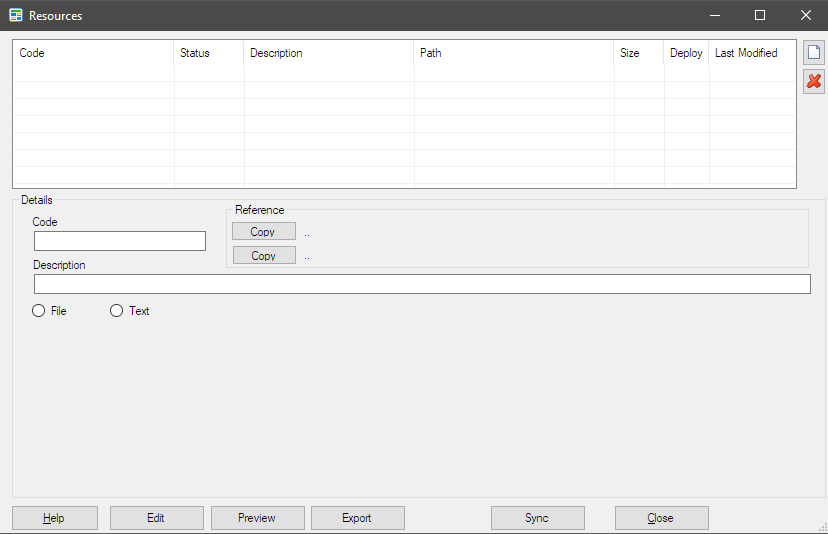
Task: Click the lower Copy reference button
Action: point(264,255)
